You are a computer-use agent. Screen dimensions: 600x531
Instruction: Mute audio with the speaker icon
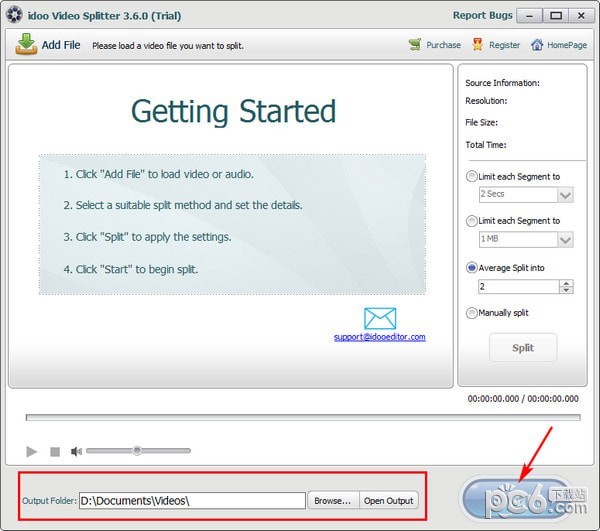pos(77,452)
